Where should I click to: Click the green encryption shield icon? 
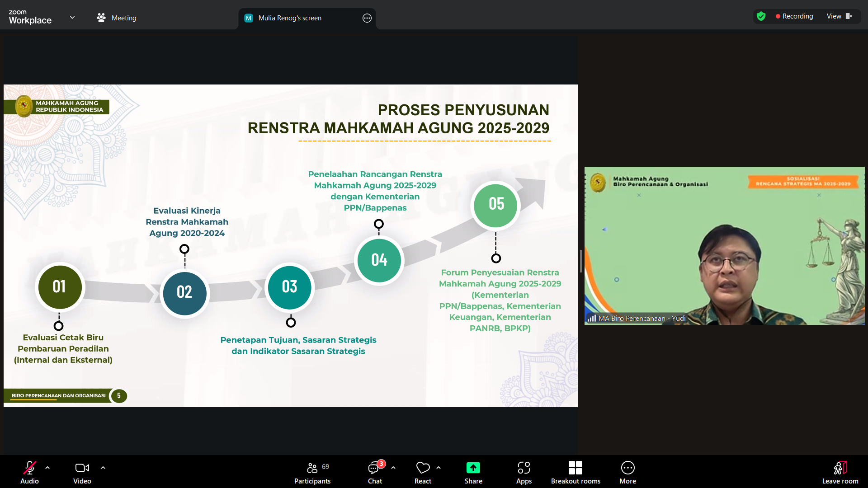(761, 16)
